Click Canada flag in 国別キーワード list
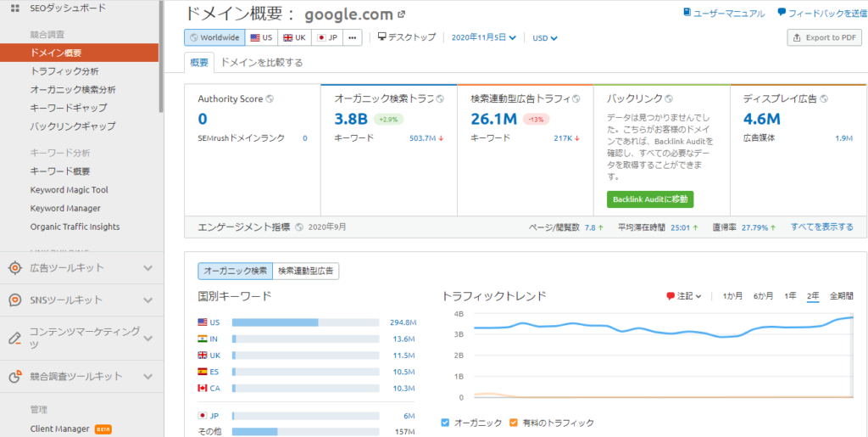Viewport: 868px width, 437px height. (x=202, y=389)
